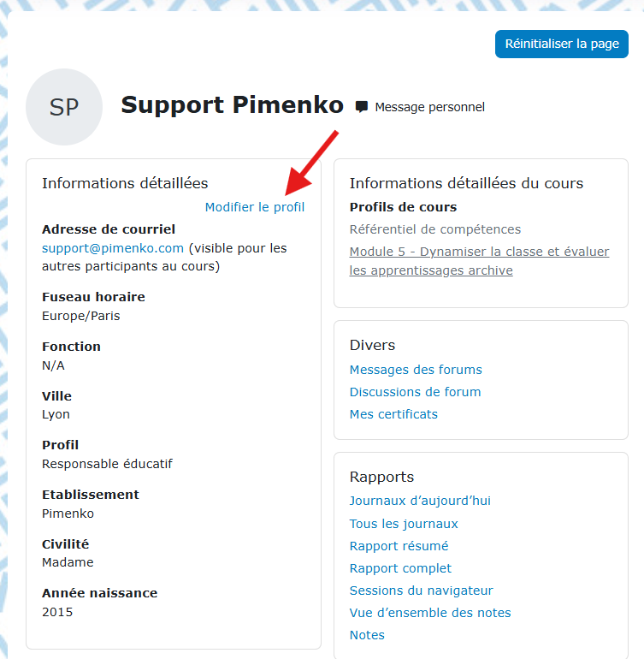This screenshot has width=644, height=659.
Task: Open Sessions du navigateur
Action: (421, 591)
